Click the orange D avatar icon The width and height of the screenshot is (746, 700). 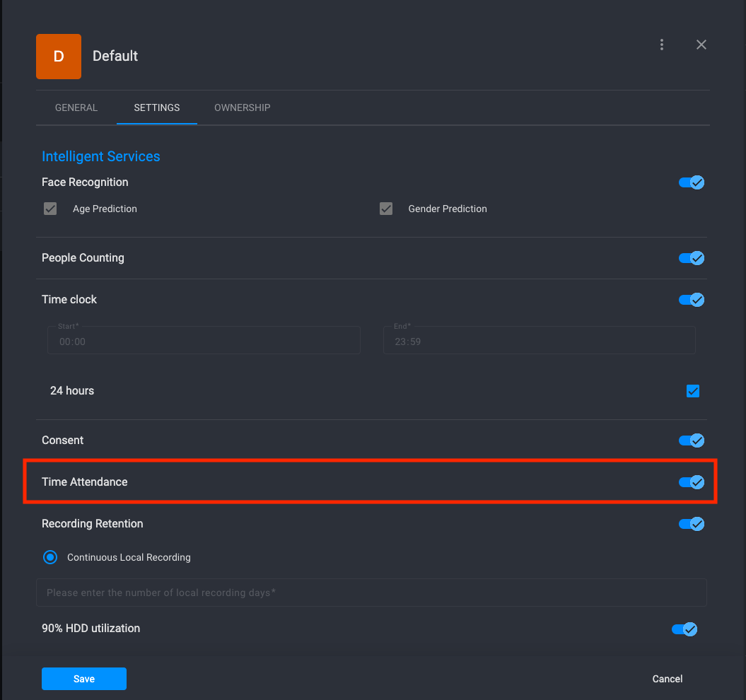tap(59, 56)
